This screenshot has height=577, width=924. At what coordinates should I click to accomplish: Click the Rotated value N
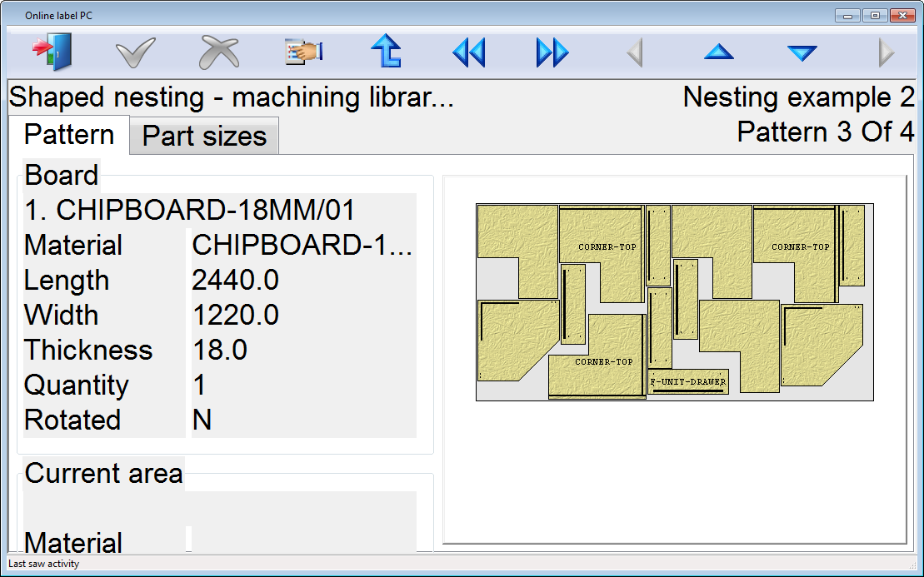pyautogui.click(x=202, y=420)
